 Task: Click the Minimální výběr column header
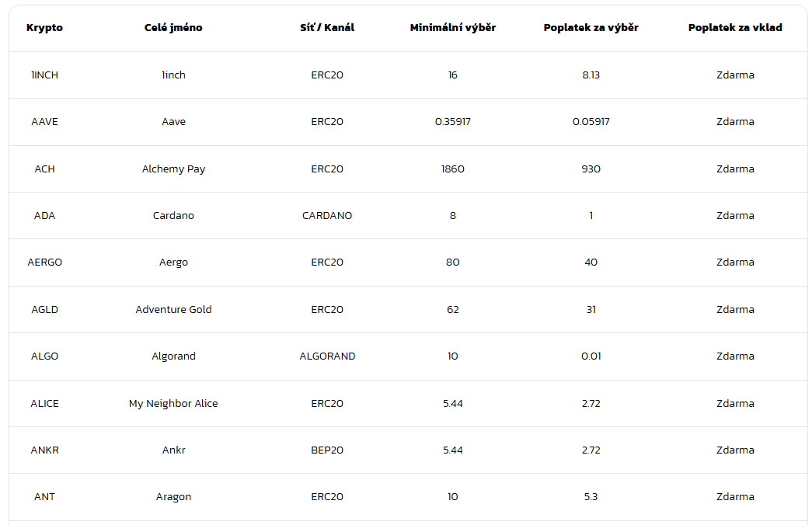tap(452, 28)
